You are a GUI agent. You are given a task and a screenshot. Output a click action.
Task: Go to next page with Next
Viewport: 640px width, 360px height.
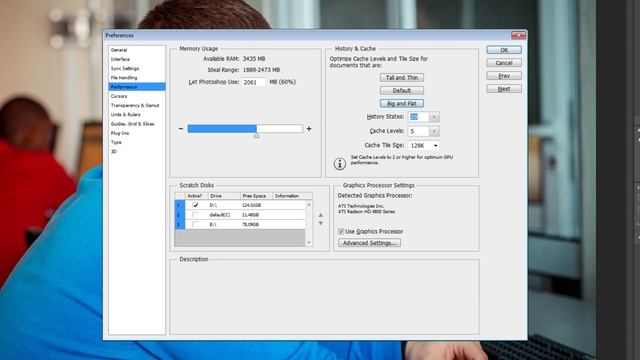tap(504, 89)
